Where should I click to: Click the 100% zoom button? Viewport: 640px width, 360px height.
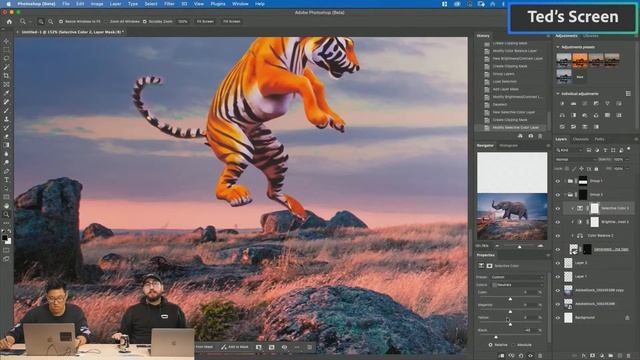[182, 21]
